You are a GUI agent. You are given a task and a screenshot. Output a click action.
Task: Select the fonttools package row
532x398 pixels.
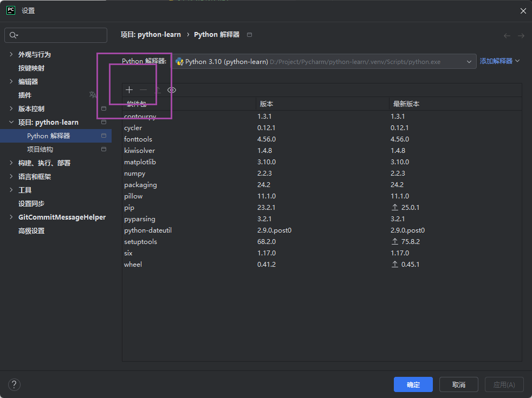point(322,139)
